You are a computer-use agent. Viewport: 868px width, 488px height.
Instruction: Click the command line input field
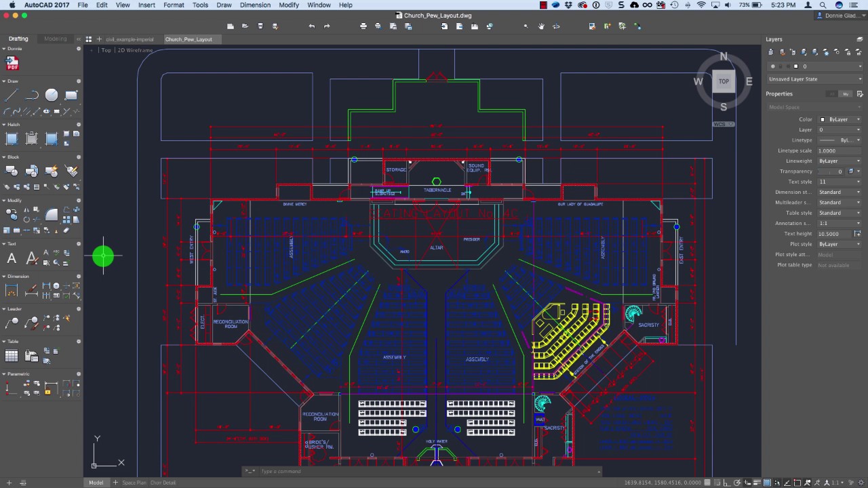click(420, 471)
